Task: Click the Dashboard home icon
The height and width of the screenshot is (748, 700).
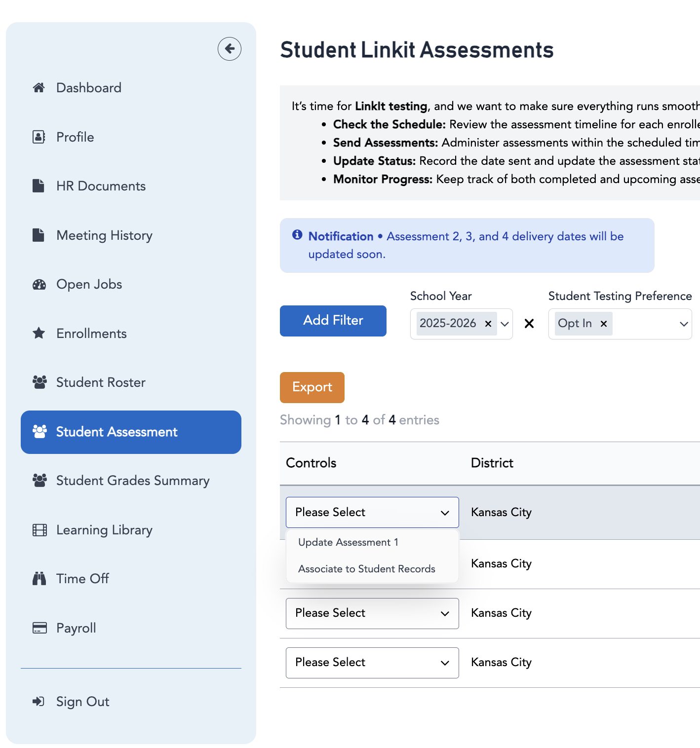Action: pyautogui.click(x=39, y=88)
